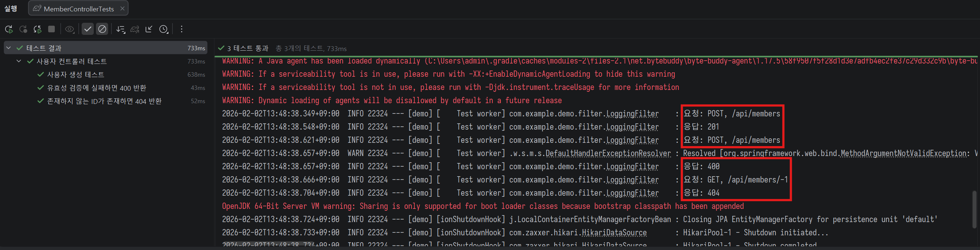Click the import tests arrow icon
980x250 pixels.
point(149,29)
